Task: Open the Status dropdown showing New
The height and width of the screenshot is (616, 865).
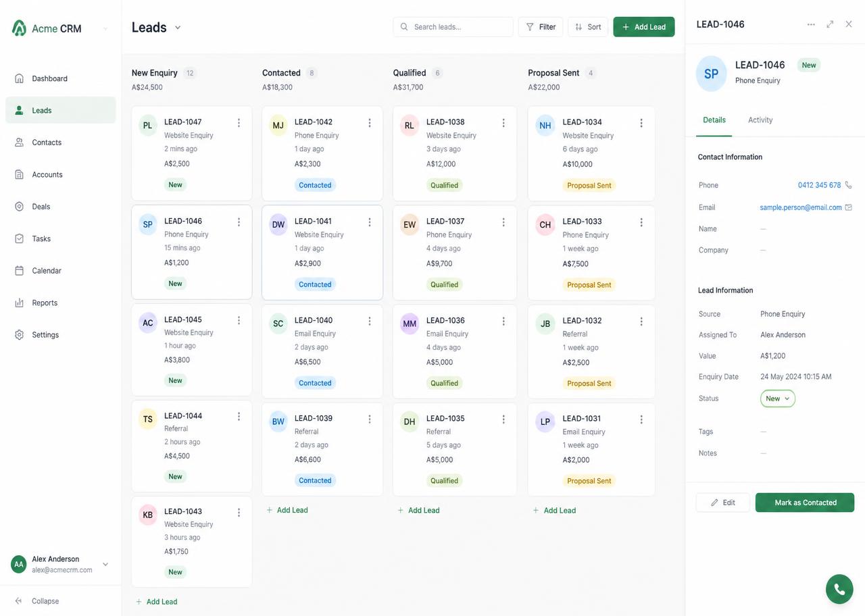Action: point(778,399)
